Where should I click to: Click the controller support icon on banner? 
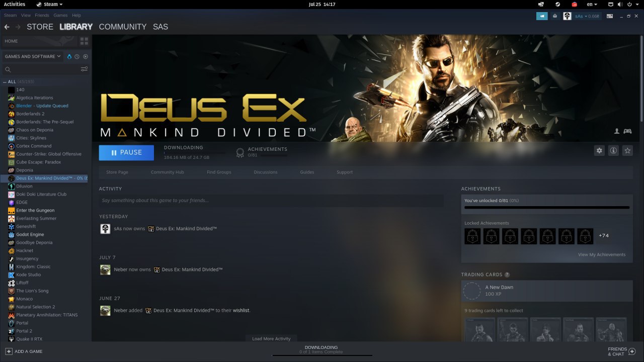[x=627, y=131]
